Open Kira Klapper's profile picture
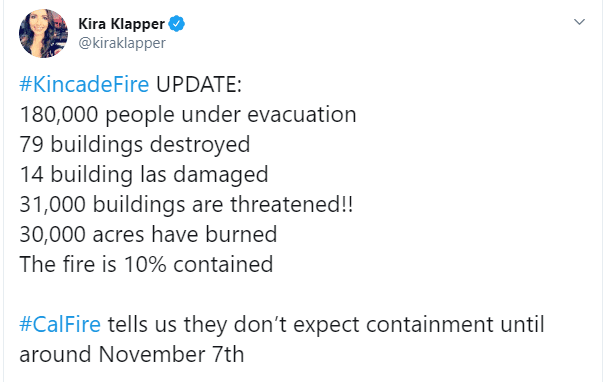 [x=43, y=34]
